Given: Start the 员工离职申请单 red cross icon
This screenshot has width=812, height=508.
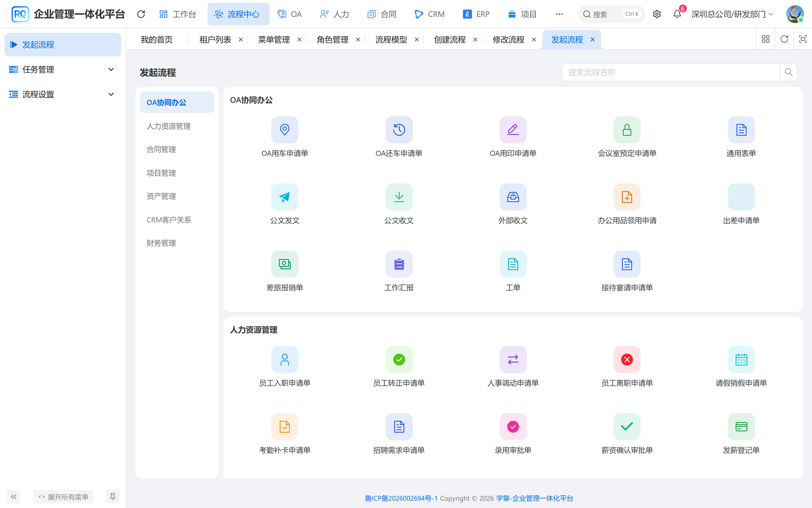Looking at the screenshot, I should tap(627, 360).
